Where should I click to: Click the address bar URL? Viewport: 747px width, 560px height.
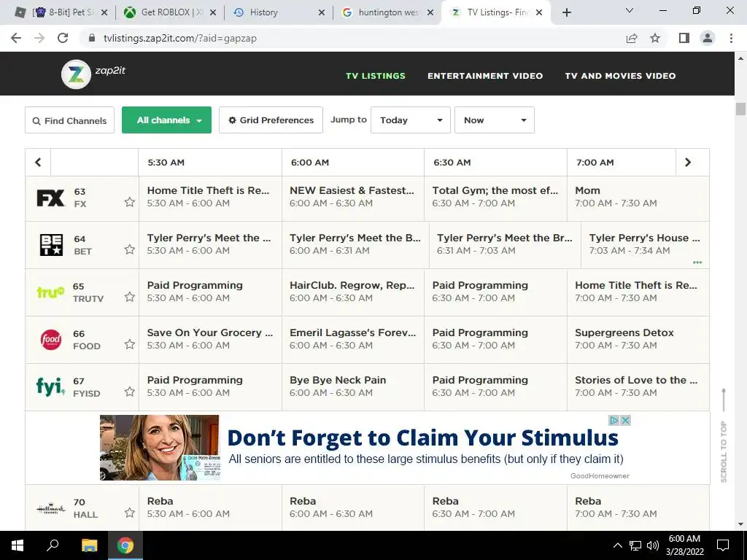180,38
